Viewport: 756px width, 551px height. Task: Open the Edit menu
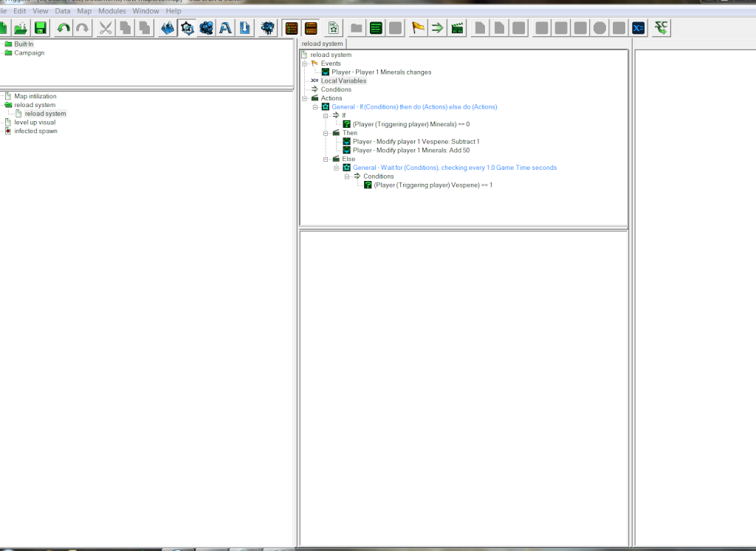pos(20,10)
